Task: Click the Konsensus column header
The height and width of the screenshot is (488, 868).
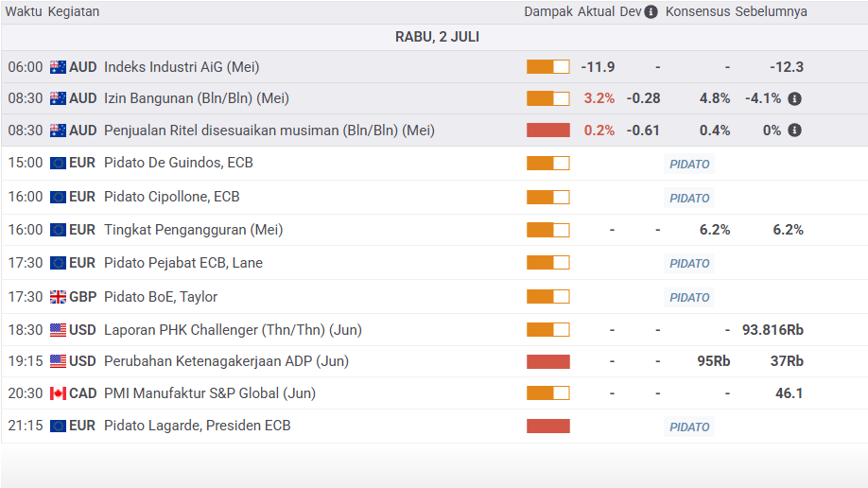Action: 698,12
